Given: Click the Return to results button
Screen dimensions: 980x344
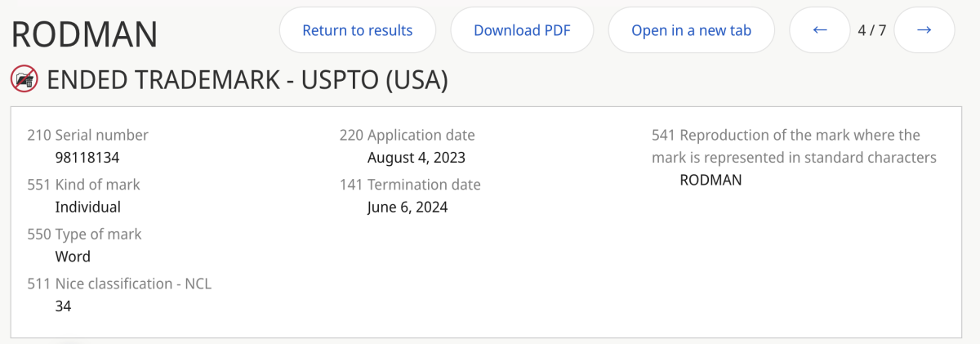Looking at the screenshot, I should tap(358, 30).
